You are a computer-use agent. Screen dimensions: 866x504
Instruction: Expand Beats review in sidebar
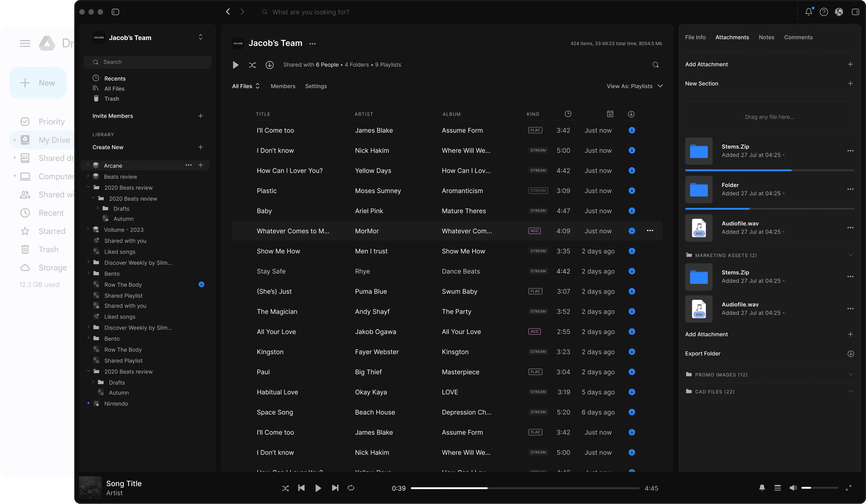coord(88,176)
